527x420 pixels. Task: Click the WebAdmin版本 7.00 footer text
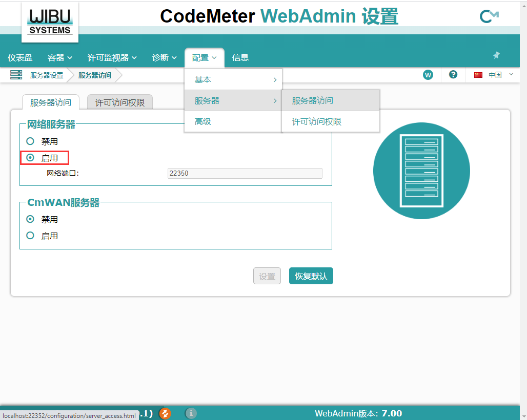point(358,413)
